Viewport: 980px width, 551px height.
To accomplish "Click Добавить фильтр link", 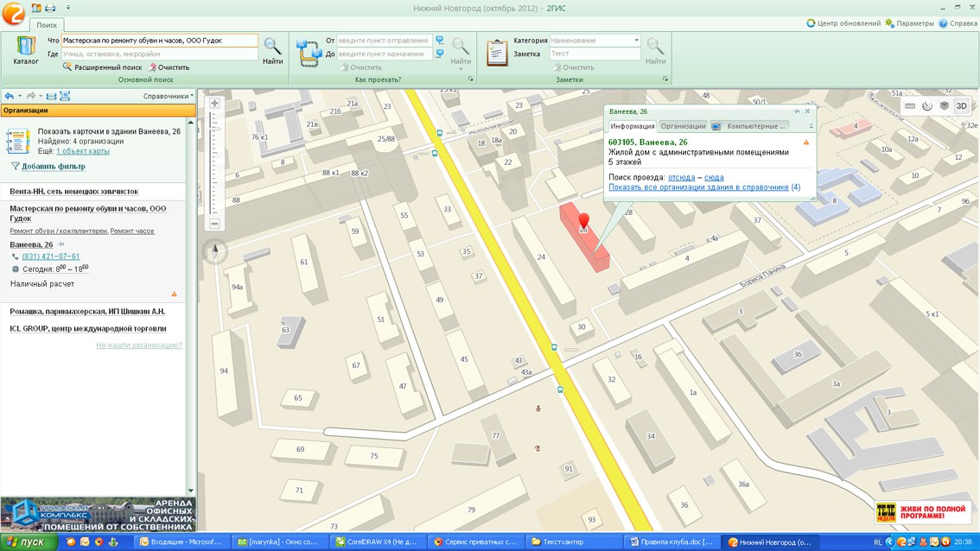I will coord(53,166).
